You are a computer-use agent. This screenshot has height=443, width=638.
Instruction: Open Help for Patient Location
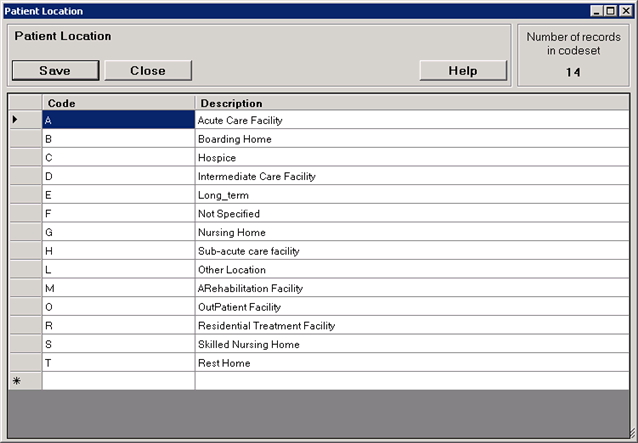point(463,71)
